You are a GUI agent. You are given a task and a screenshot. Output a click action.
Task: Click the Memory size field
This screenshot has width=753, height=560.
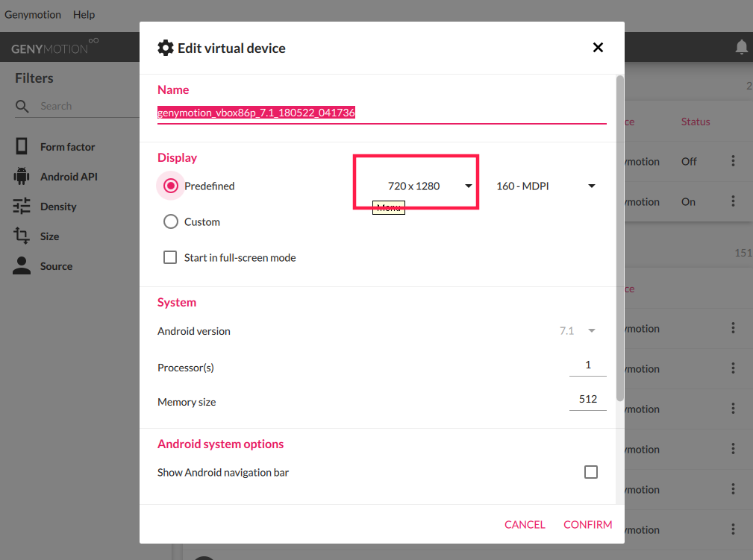click(588, 400)
